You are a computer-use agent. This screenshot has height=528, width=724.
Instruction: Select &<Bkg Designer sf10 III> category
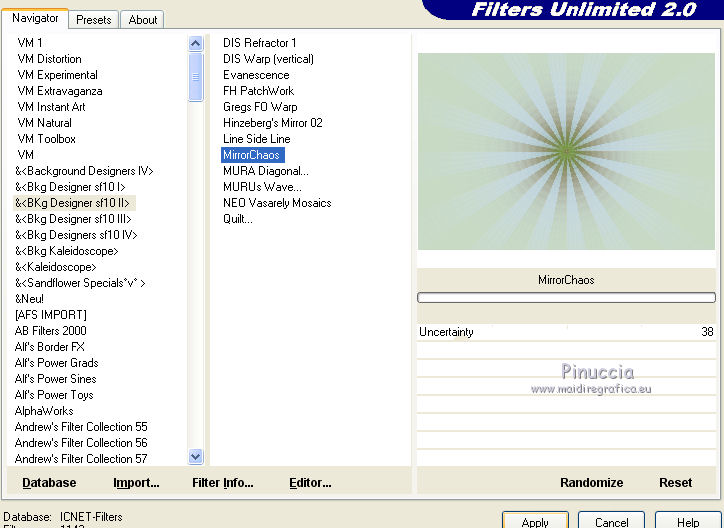pos(73,219)
